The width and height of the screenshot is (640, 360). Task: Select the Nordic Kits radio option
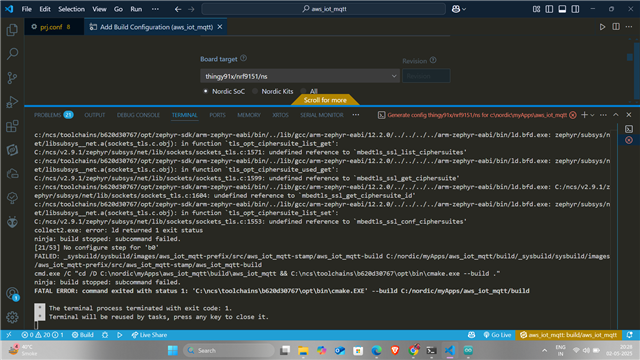pyautogui.click(x=255, y=91)
